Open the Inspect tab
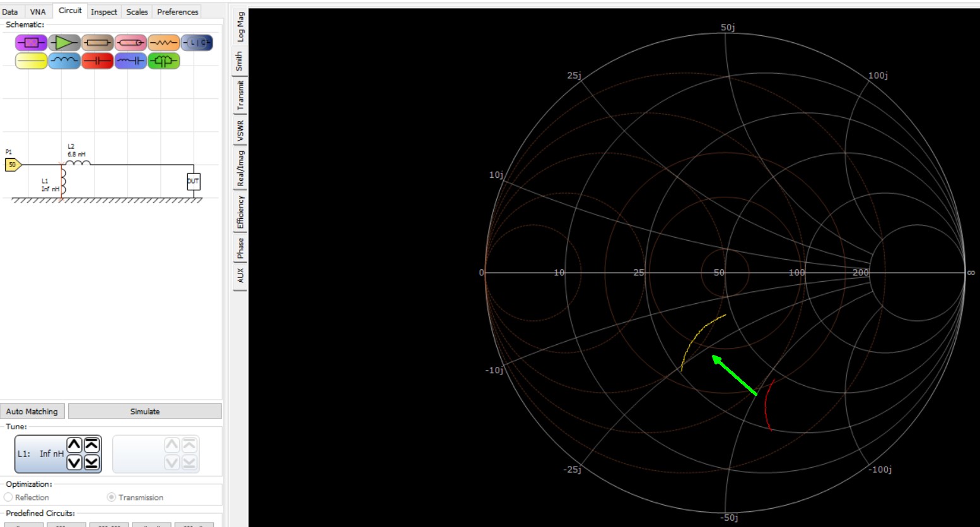 click(104, 12)
